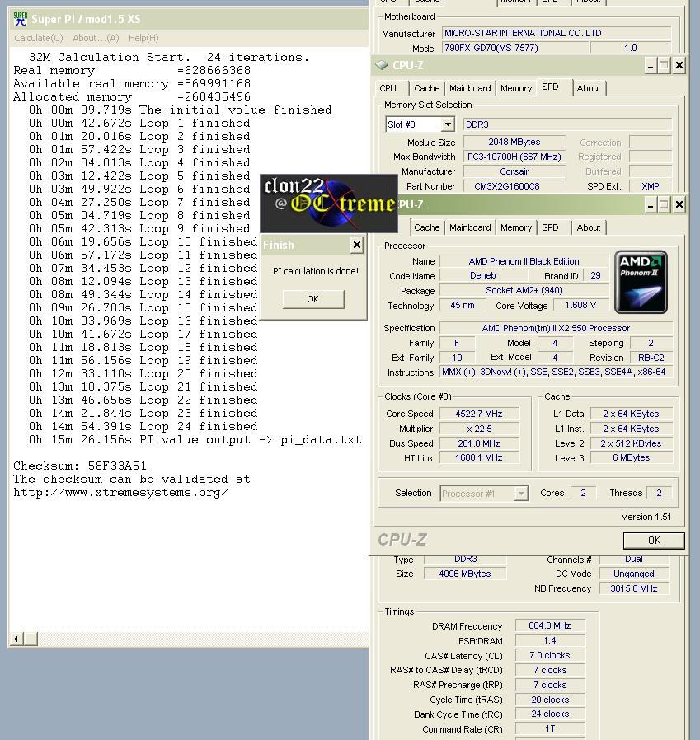700x740 pixels.
Task: Click the Manufacturer value Corsair
Action: pyautogui.click(x=514, y=171)
